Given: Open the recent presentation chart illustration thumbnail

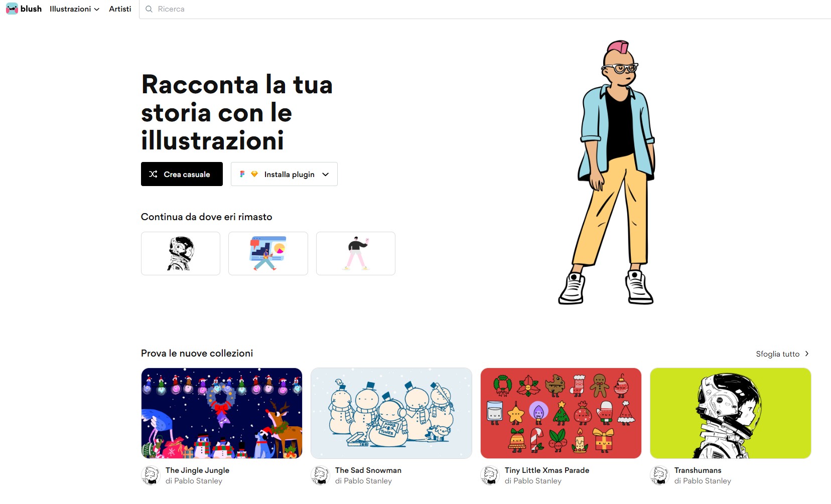Looking at the screenshot, I should (268, 253).
